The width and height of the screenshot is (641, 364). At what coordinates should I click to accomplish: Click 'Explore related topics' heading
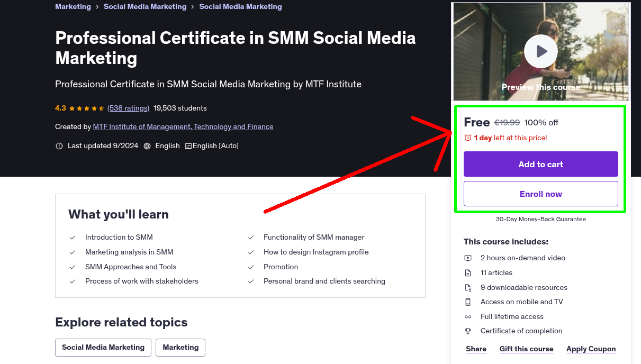[x=121, y=322]
